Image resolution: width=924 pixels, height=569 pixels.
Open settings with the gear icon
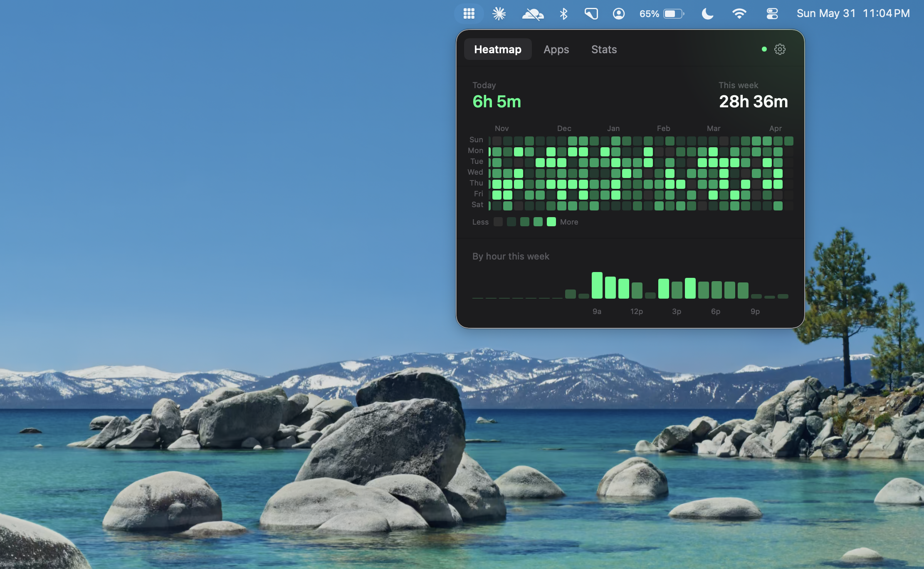780,49
